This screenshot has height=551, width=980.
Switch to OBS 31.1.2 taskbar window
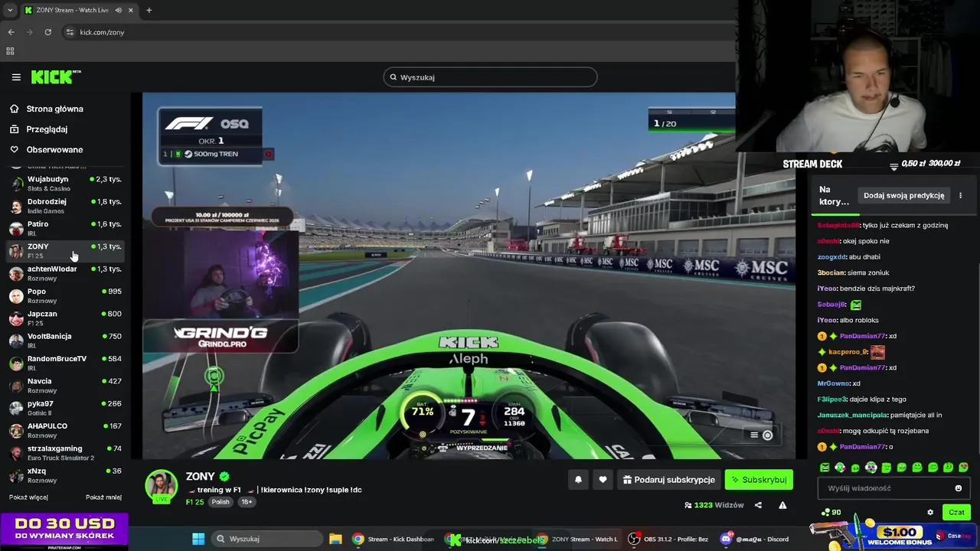point(668,539)
